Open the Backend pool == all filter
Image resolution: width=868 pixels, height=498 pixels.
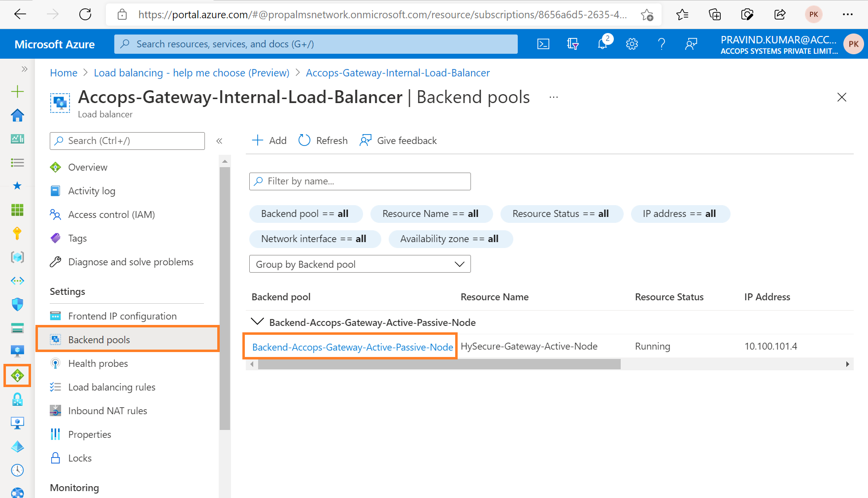tap(305, 213)
